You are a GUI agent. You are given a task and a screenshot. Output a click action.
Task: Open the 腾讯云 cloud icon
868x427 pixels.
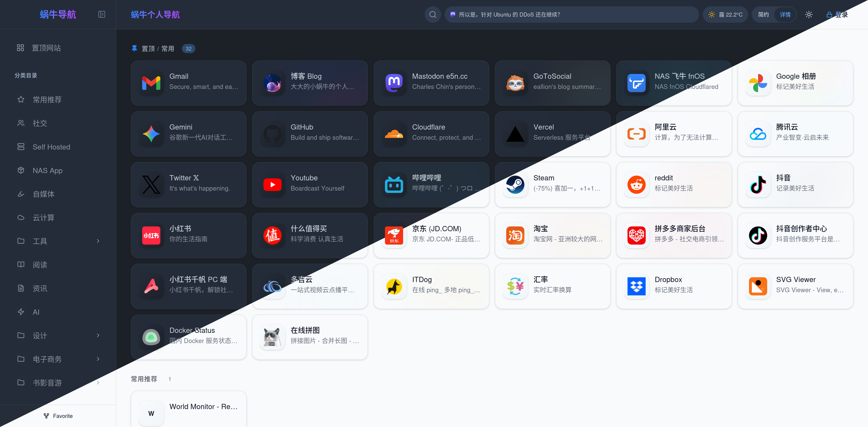click(758, 134)
